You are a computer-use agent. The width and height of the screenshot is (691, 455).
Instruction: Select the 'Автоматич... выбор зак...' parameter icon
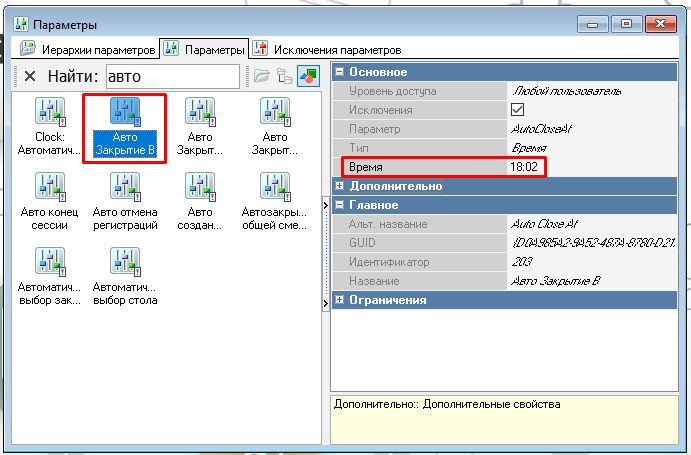(49, 262)
